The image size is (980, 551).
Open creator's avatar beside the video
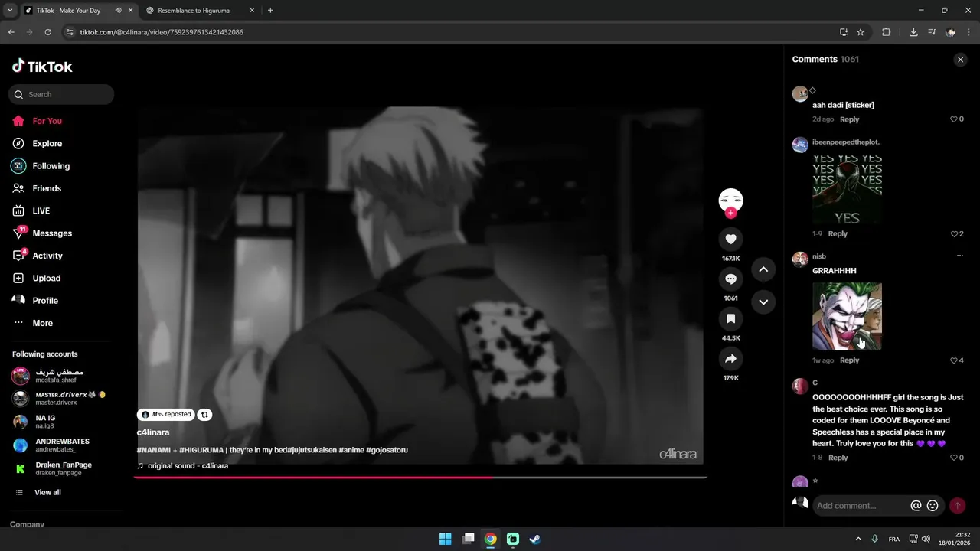coord(730,200)
